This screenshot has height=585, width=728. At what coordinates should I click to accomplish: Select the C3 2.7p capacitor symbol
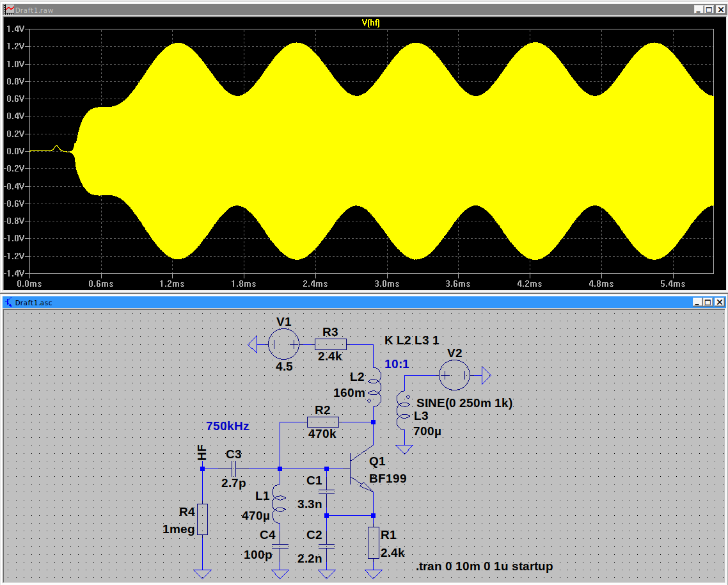tap(233, 469)
